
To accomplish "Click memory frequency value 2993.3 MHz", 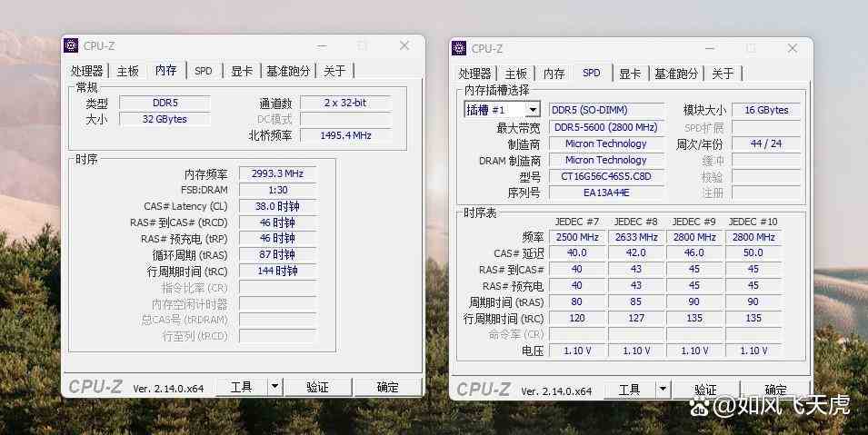I will 278,173.
